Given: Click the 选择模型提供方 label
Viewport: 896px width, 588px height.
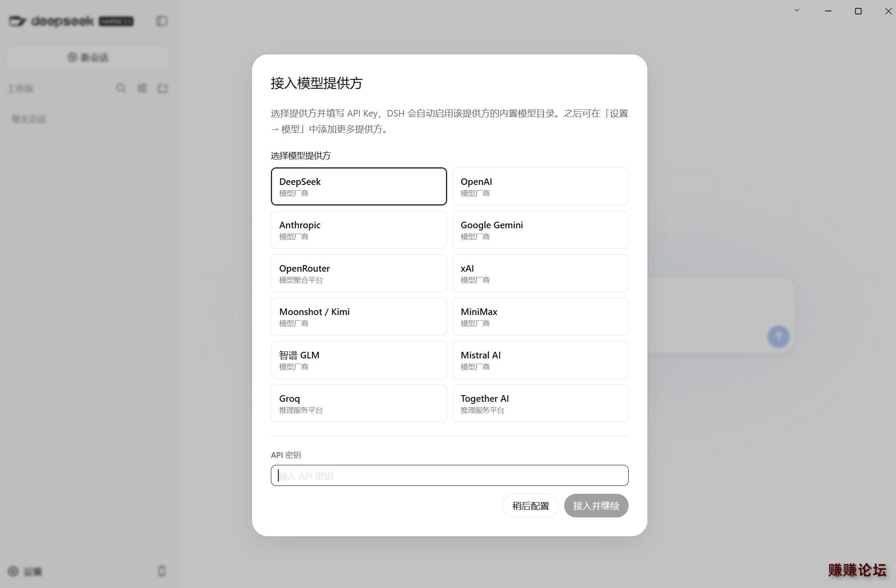Looking at the screenshot, I should 301,156.
